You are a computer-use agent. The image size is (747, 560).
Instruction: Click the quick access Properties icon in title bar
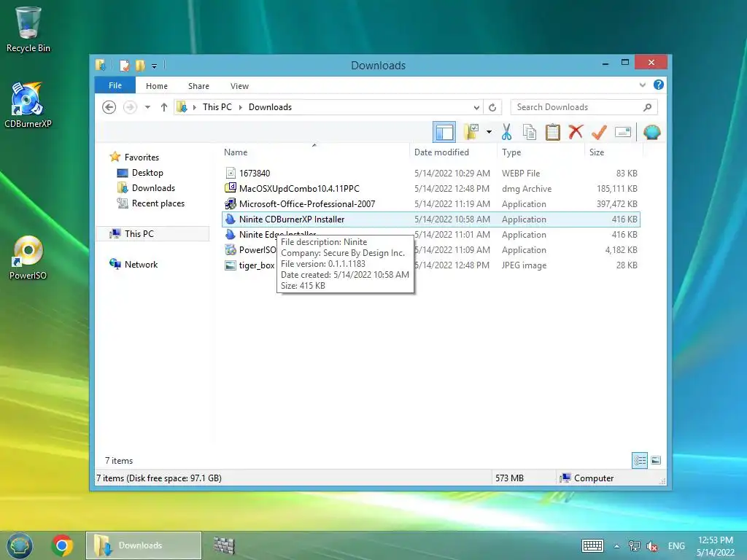124,65
